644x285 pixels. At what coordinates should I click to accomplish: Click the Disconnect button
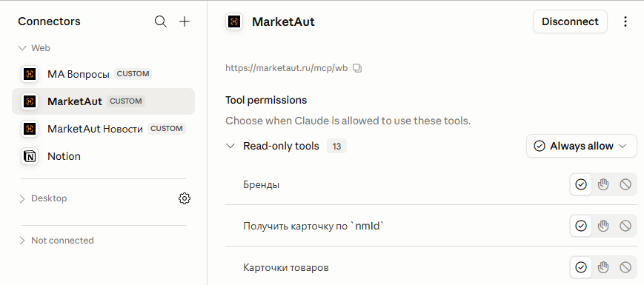coord(570,21)
